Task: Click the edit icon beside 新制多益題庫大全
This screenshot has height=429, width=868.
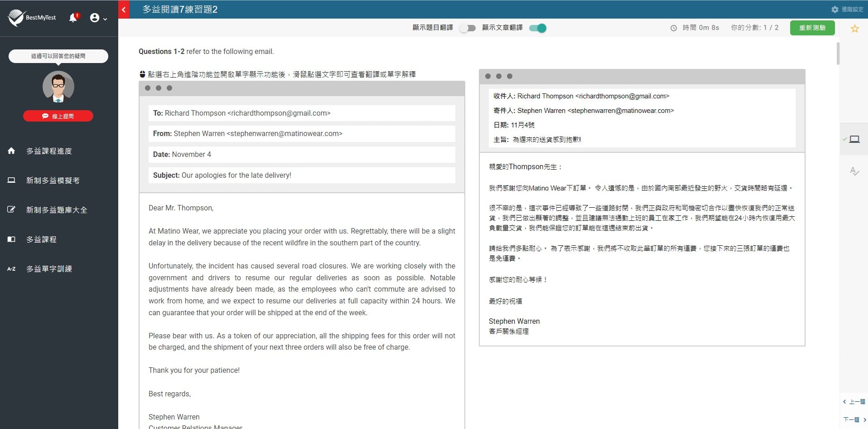Action: tap(11, 210)
